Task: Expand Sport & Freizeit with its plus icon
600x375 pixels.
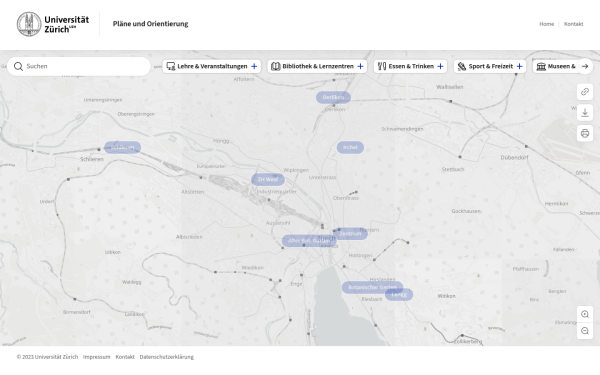Action: [519, 67]
